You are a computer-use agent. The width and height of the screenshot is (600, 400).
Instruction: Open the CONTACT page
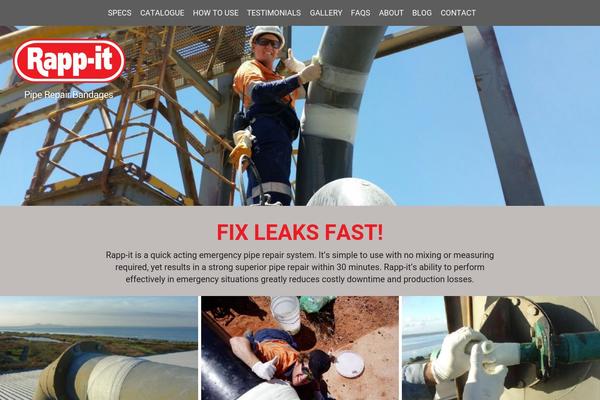point(458,13)
